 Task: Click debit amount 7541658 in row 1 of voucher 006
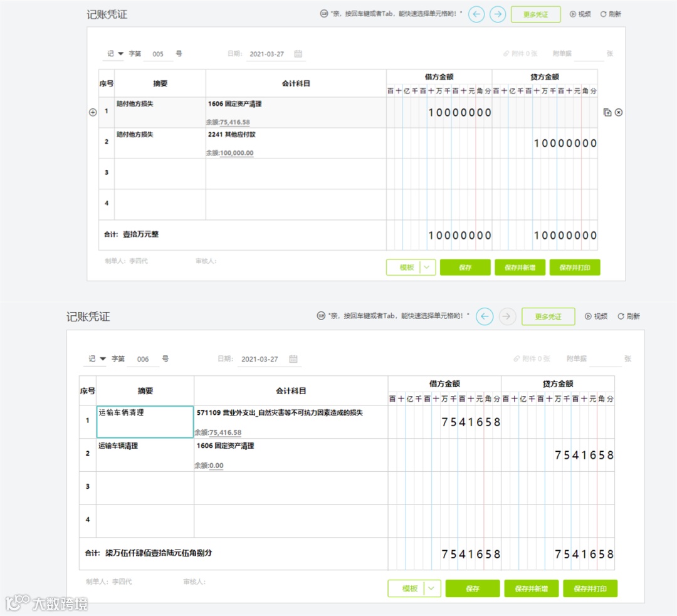tap(444, 422)
